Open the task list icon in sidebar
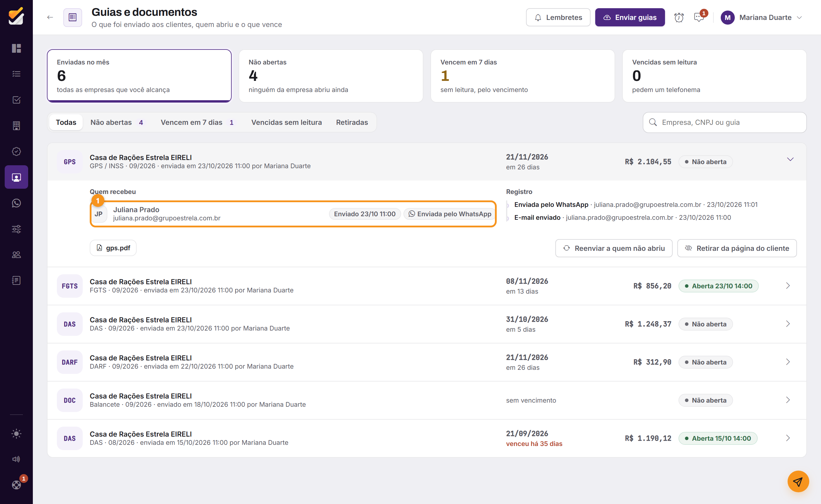The height and width of the screenshot is (504, 821). click(x=16, y=74)
